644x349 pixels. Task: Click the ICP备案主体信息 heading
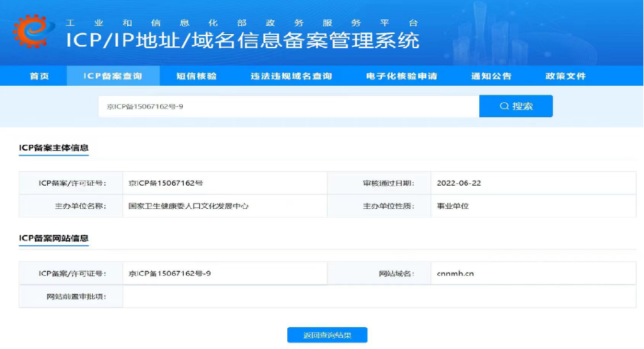pyautogui.click(x=54, y=148)
